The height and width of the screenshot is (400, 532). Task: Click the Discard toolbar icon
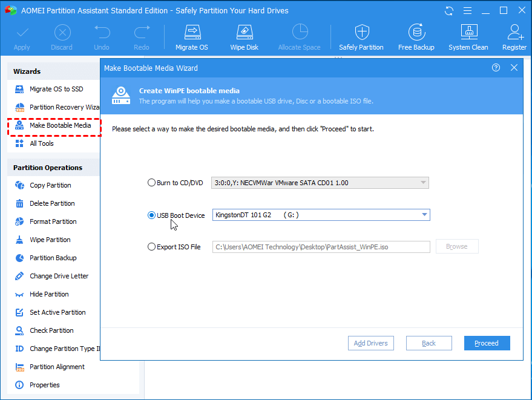(x=62, y=33)
